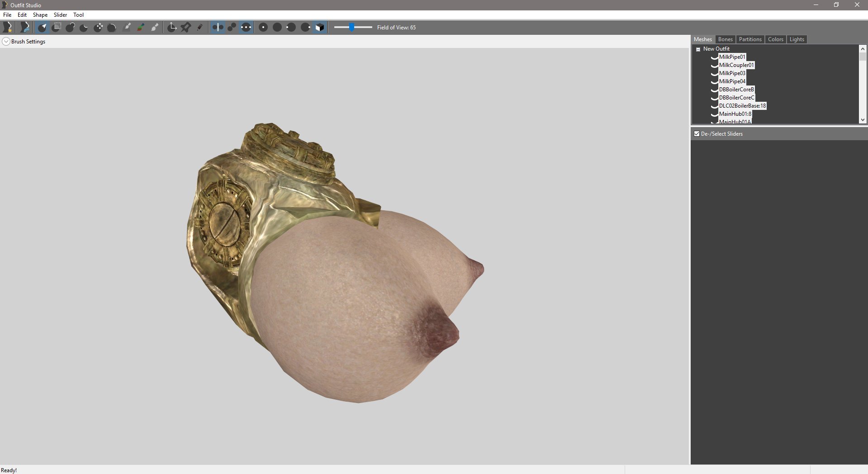The image size is (868, 474).
Task: Toggle visibility of MilkPipe01 mesh
Action: [x=714, y=57]
